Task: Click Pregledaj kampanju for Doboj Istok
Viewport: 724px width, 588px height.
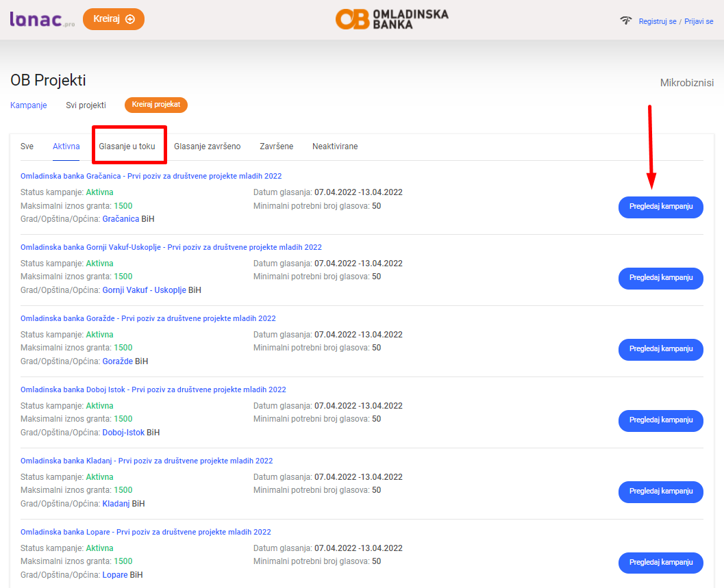Action: click(x=660, y=420)
